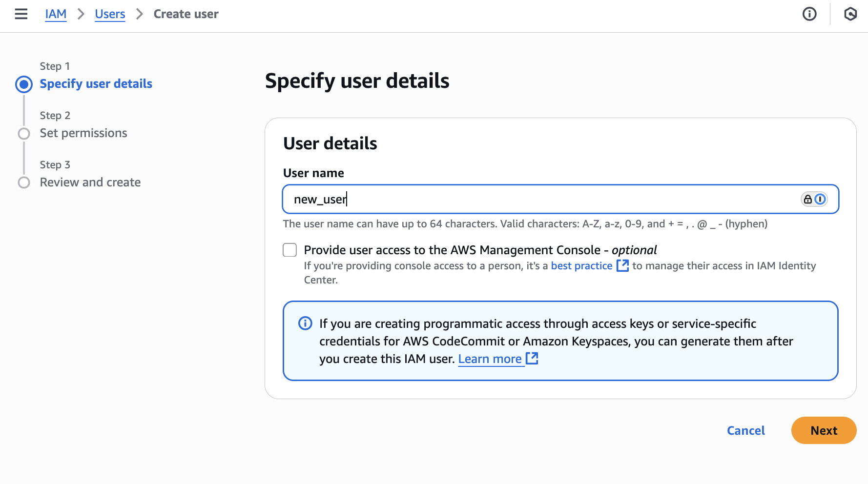Go to IAM in the breadcrumb
Screen dimensions: 868x484
tap(56, 14)
